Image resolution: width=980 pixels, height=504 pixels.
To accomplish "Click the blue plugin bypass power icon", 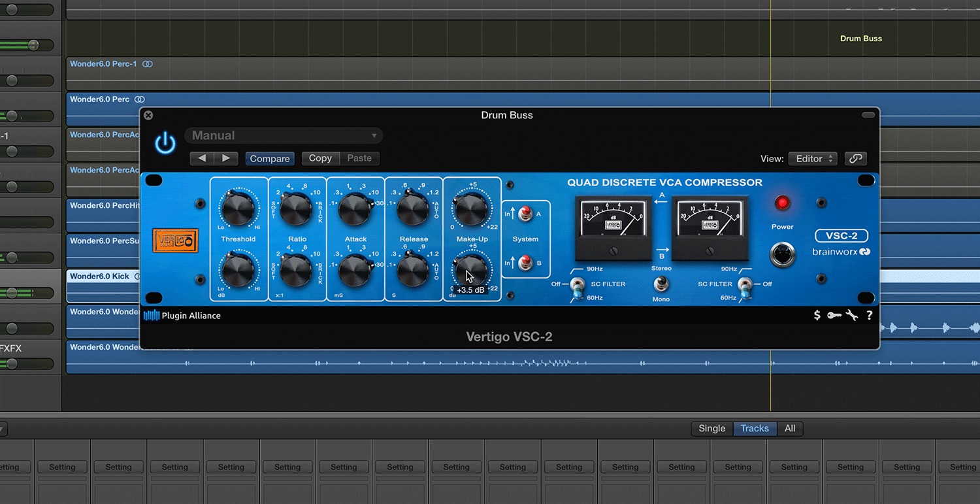I will (x=165, y=143).
